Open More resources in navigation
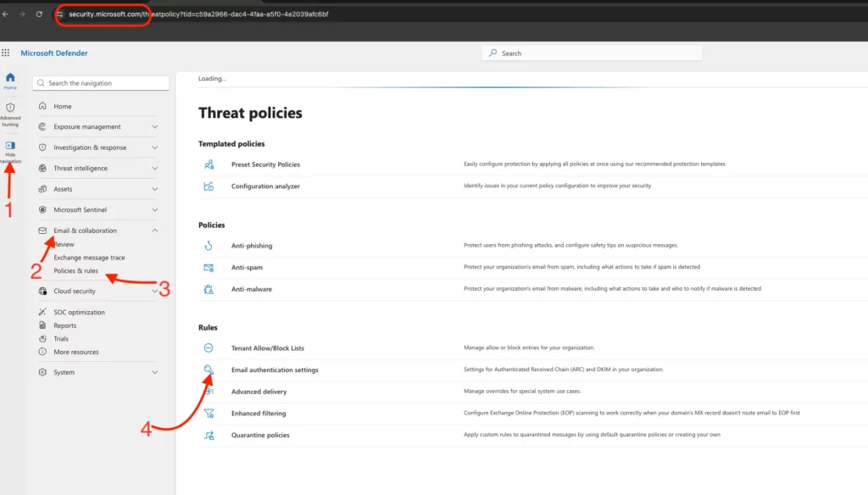The image size is (868, 495). pos(75,352)
